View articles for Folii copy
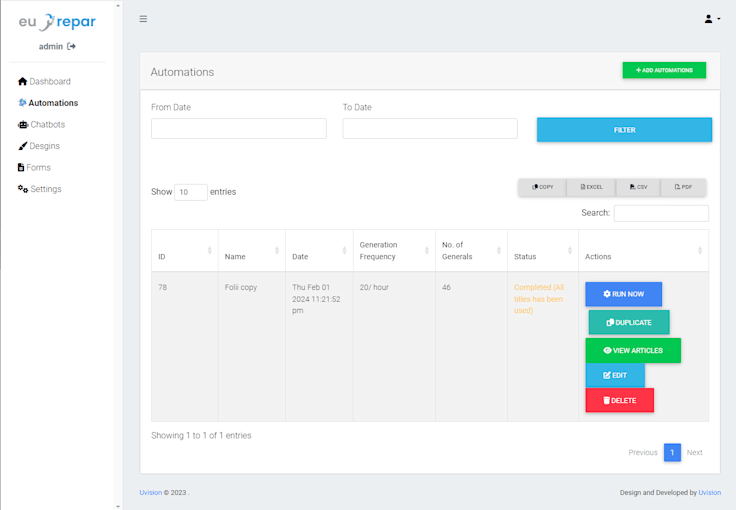This screenshot has height=510, width=736. pos(633,350)
